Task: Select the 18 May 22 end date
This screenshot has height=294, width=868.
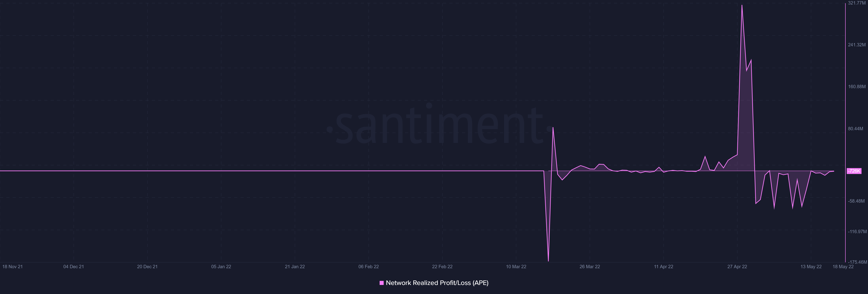Action: (843, 267)
